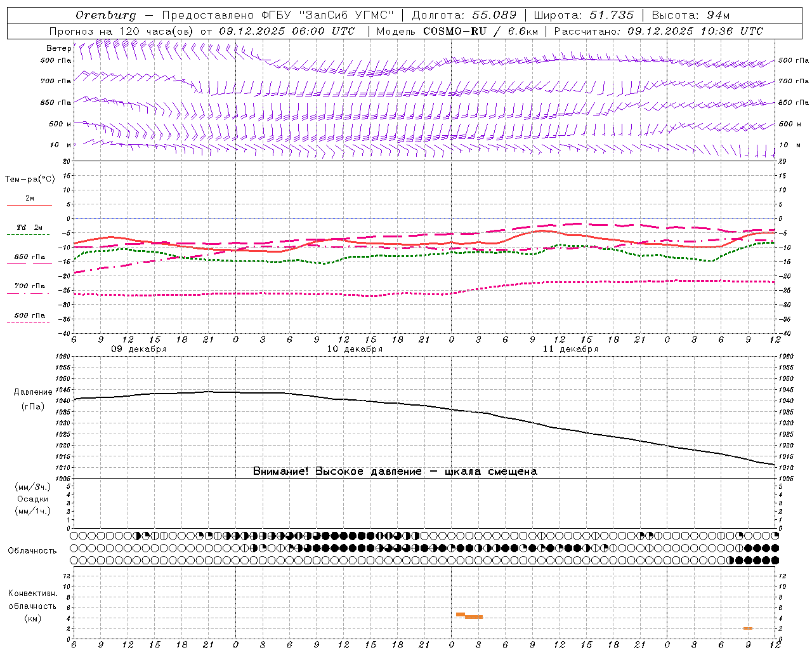Screen dimensions: 812x650
Task: Click the 'Orenburg' station title
Action: (106, 15)
